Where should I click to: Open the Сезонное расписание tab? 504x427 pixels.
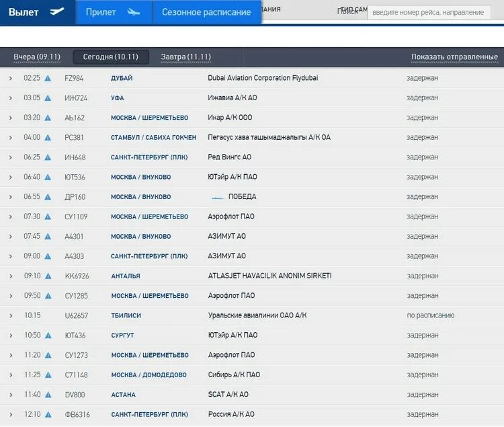[206, 12]
